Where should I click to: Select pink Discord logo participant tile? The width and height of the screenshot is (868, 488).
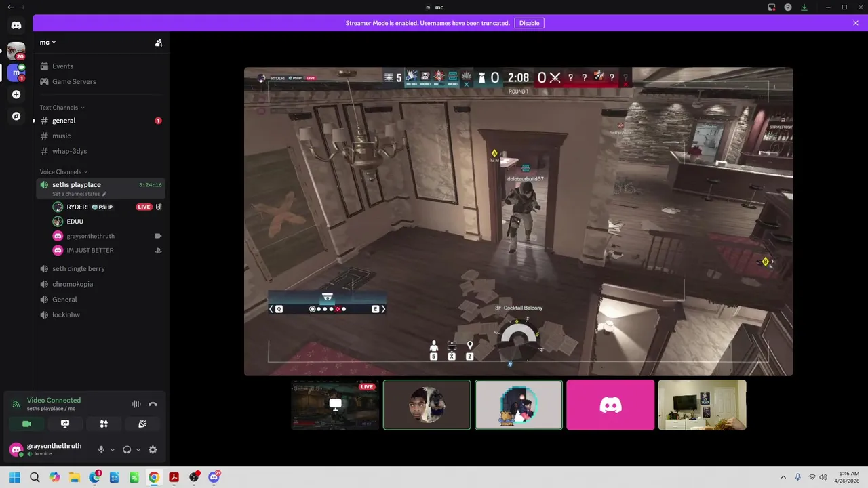point(610,405)
